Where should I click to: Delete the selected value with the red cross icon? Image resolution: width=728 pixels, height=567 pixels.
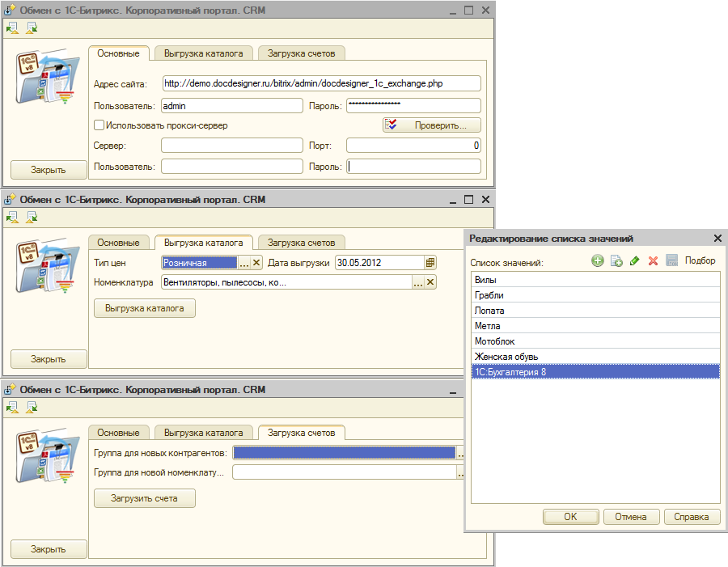click(x=654, y=261)
